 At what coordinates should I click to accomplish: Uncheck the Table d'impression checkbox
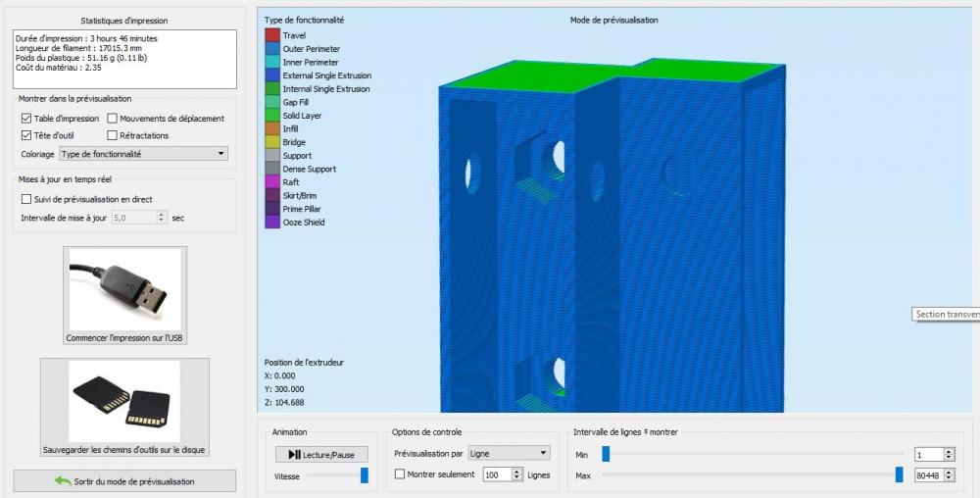click(x=26, y=118)
